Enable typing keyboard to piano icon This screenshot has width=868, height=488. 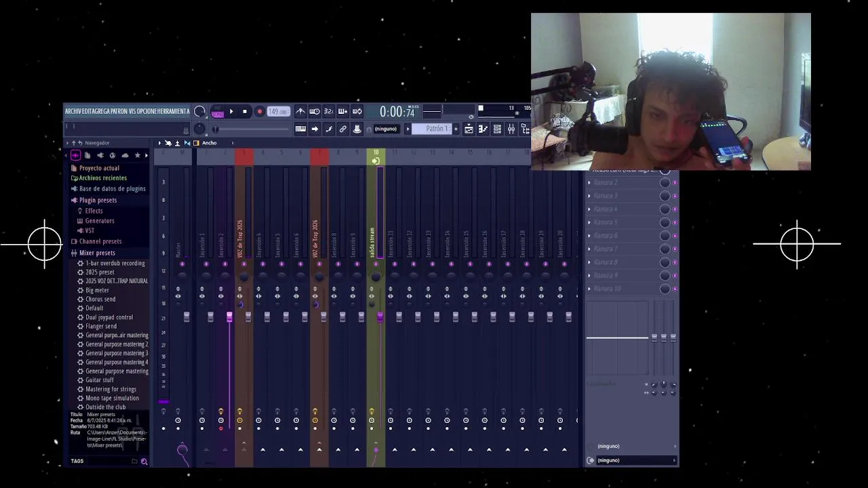pos(300,129)
